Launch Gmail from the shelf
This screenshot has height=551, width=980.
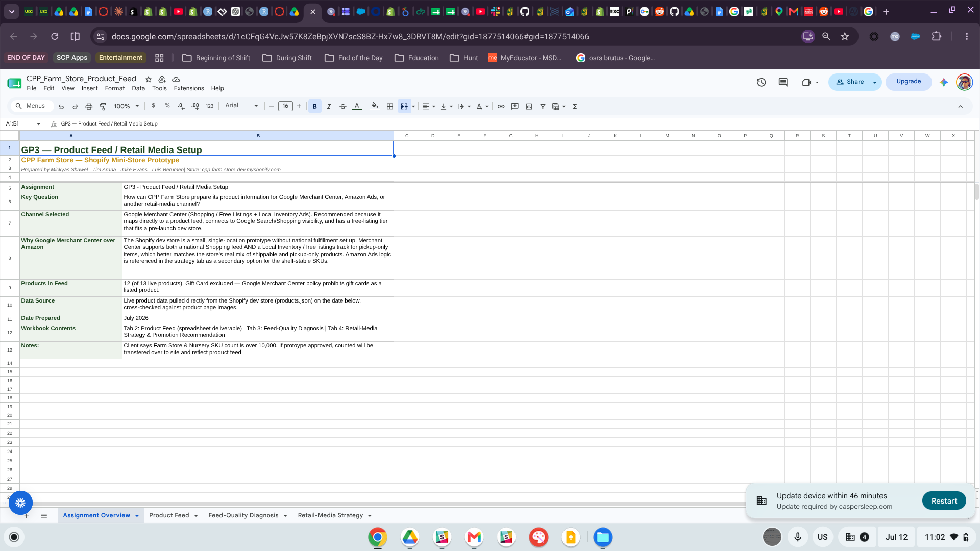[474, 537]
